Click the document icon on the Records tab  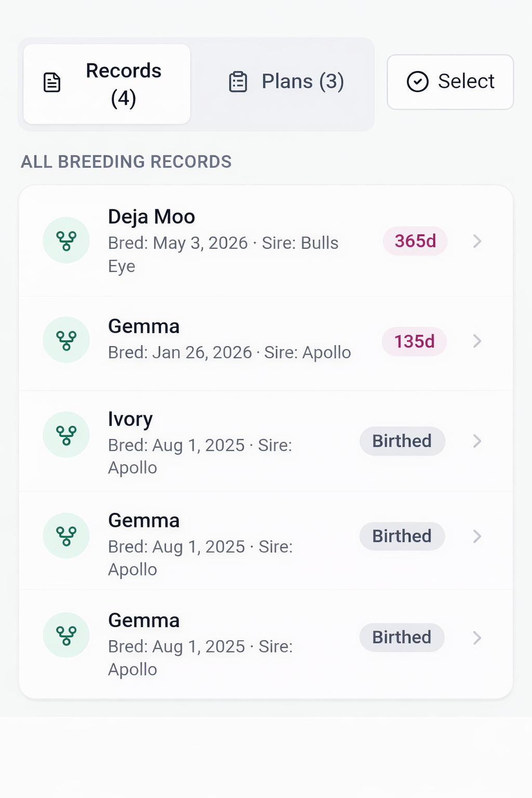pos(51,82)
